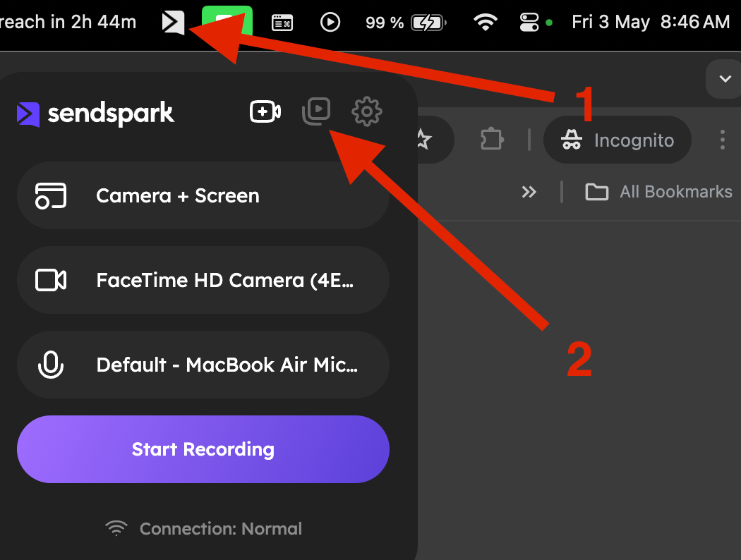This screenshot has width=741, height=560.
Task: Choose the FaceTime HD Camera source
Action: click(x=203, y=280)
